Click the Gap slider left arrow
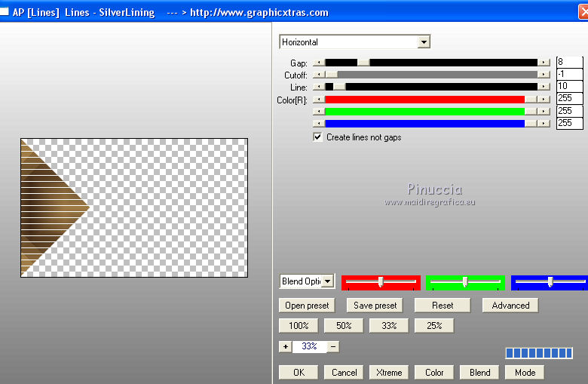This screenshot has height=384, width=588. click(x=319, y=63)
